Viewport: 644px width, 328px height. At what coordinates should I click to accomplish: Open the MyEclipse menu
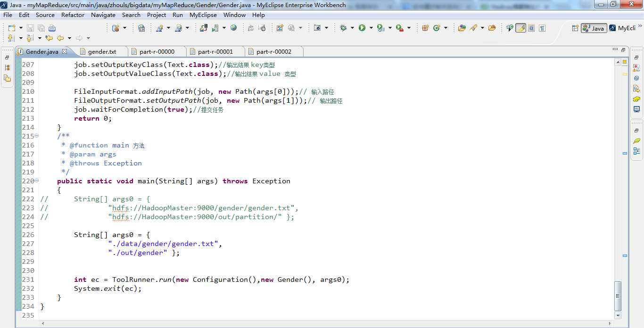coord(203,15)
